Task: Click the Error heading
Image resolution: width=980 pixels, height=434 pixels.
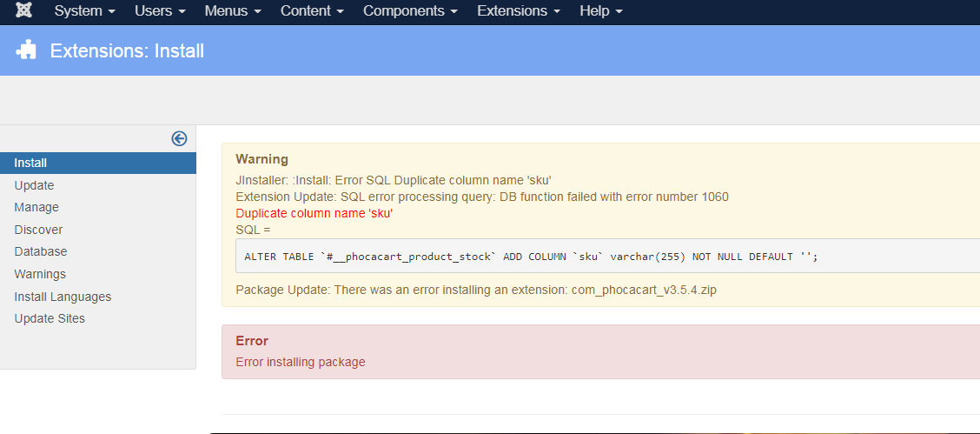Action: click(x=252, y=341)
